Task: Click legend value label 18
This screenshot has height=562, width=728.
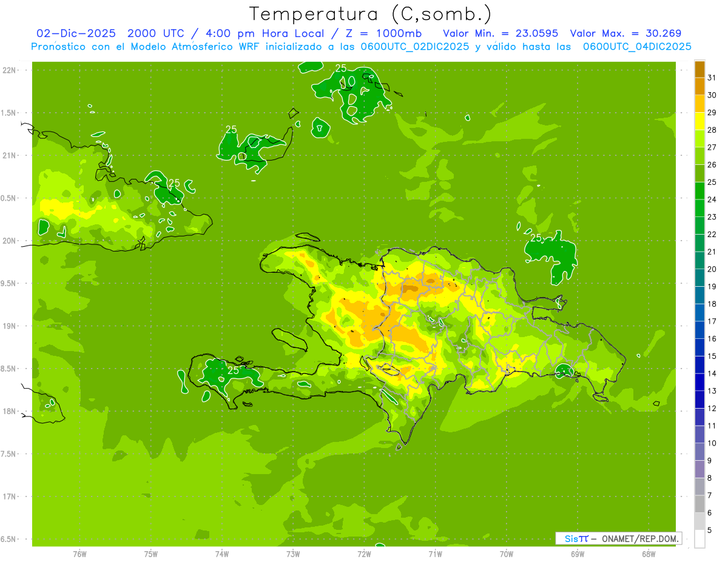Action: tap(712, 304)
